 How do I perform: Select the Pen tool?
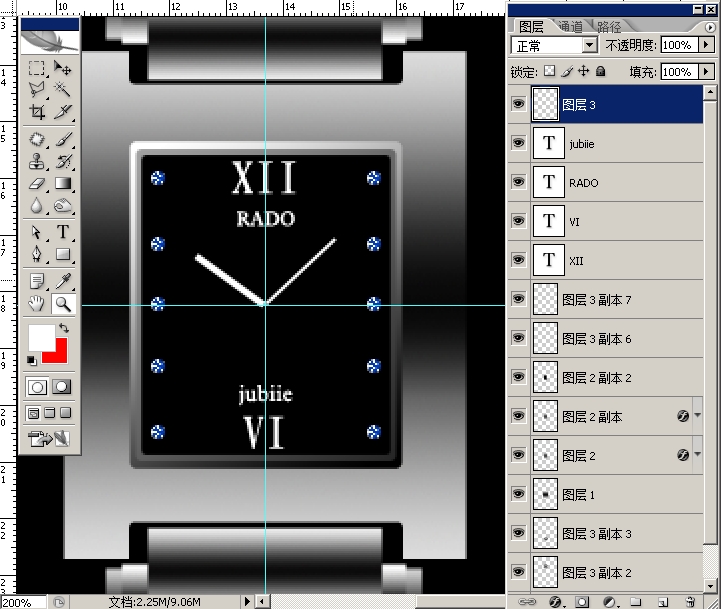[x=37, y=253]
